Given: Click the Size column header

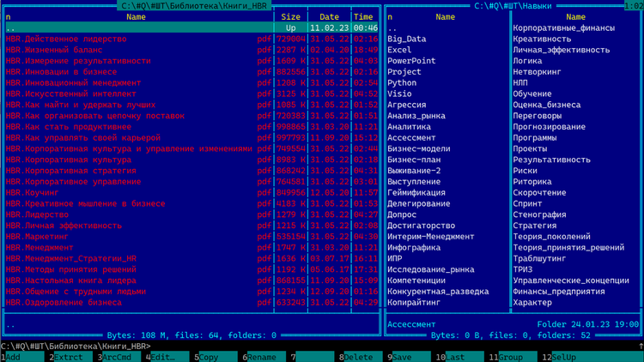Looking at the screenshot, I should pos(290,17).
